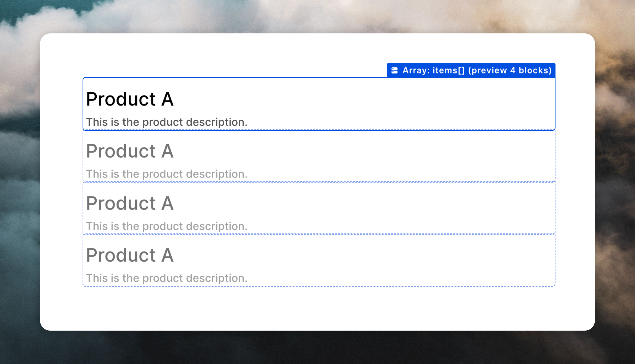
Task: Click the second block's greyed description text
Action: pos(167,174)
